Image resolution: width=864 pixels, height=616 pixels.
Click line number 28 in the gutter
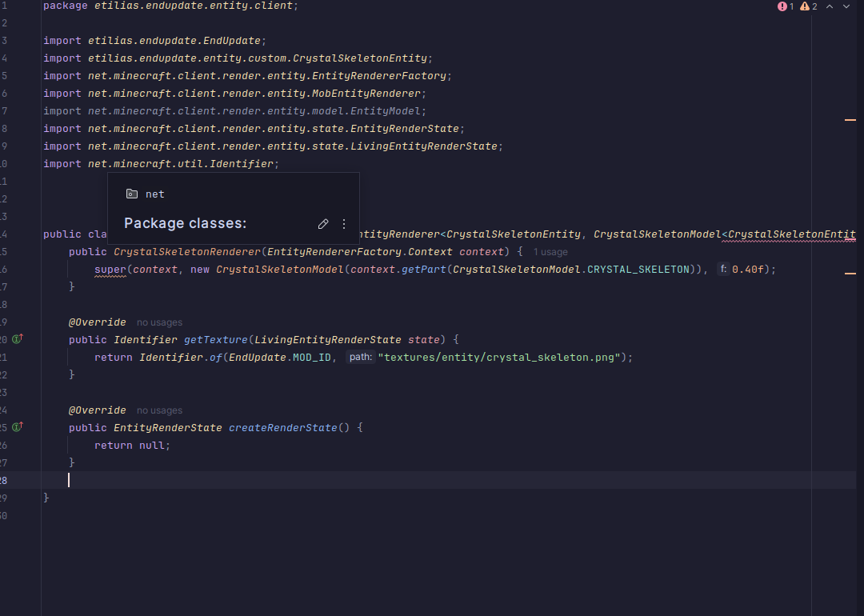(x=4, y=480)
